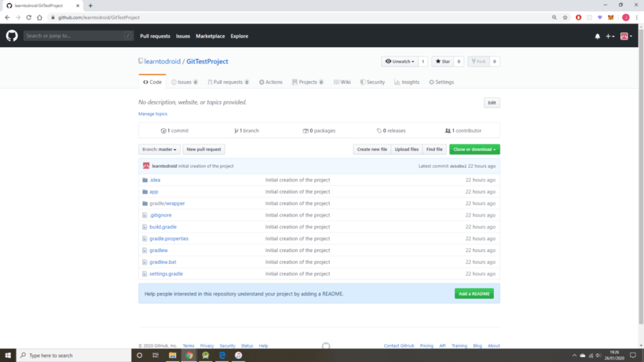Expand the Branch: master selector
Image resolution: width=644 pixels, height=362 pixels.
(x=159, y=150)
